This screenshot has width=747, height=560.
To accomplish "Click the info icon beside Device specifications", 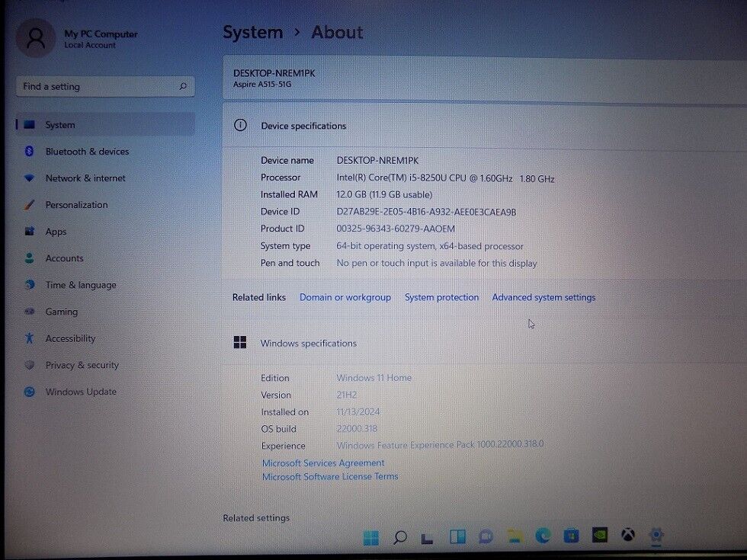I will point(240,125).
